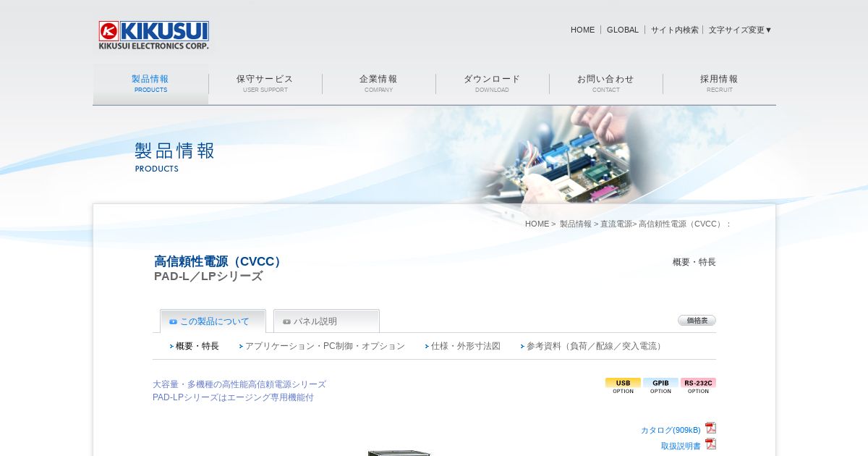The width and height of the screenshot is (868, 456).
Task: Open 取扱説明書 manual link
Action: [681, 446]
